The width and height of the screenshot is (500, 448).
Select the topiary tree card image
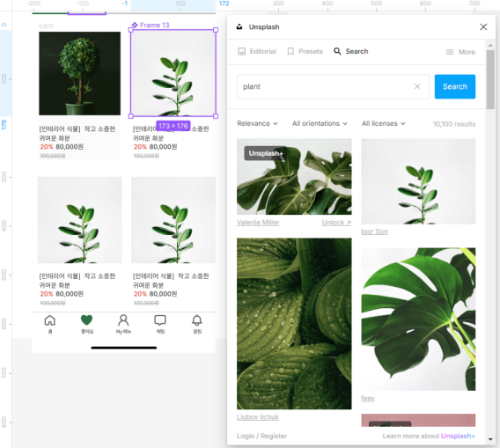tap(80, 73)
